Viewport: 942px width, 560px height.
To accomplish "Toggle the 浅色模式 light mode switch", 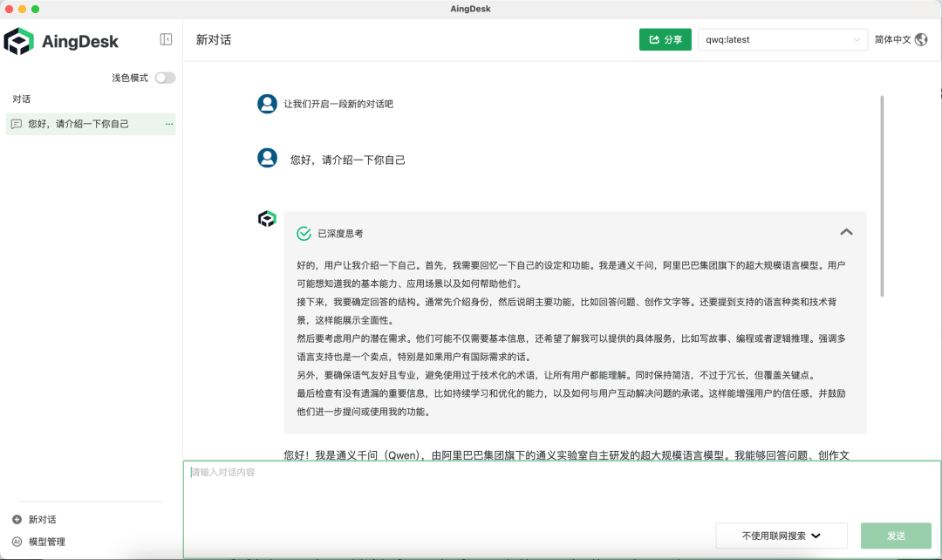I will pos(165,79).
